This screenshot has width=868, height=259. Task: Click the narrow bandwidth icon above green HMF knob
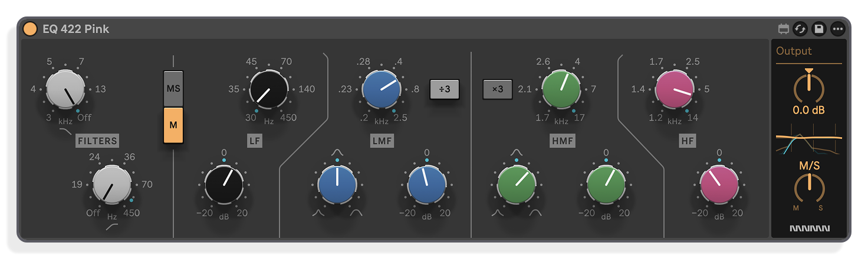pyautogui.click(x=516, y=152)
